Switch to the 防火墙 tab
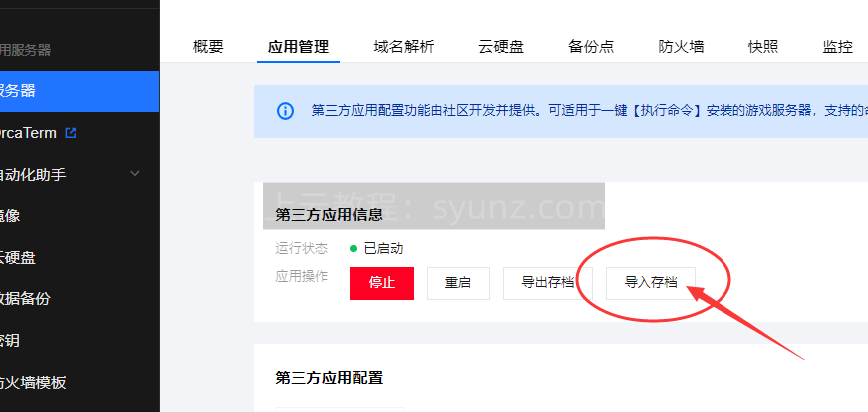The height and width of the screenshot is (412, 868). pyautogui.click(x=681, y=47)
